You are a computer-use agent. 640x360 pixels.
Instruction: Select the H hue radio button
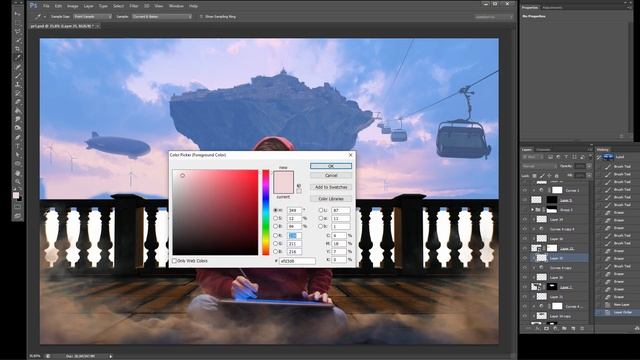point(276,210)
